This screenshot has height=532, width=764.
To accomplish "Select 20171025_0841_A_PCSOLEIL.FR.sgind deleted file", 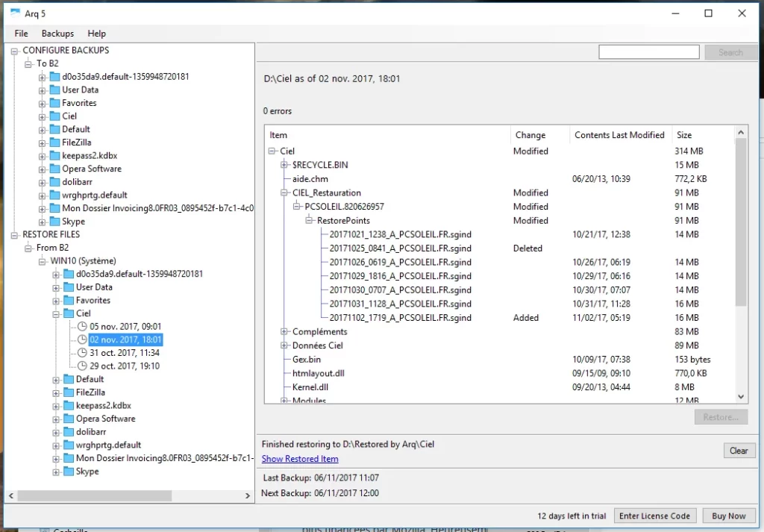I will point(400,248).
